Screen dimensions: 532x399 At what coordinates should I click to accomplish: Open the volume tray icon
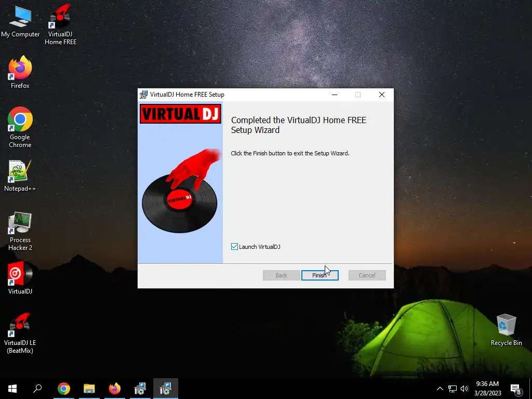point(464,389)
